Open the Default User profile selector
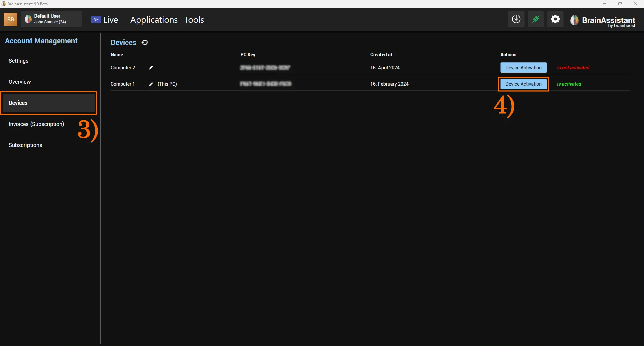This screenshot has width=644, height=346. pos(52,19)
